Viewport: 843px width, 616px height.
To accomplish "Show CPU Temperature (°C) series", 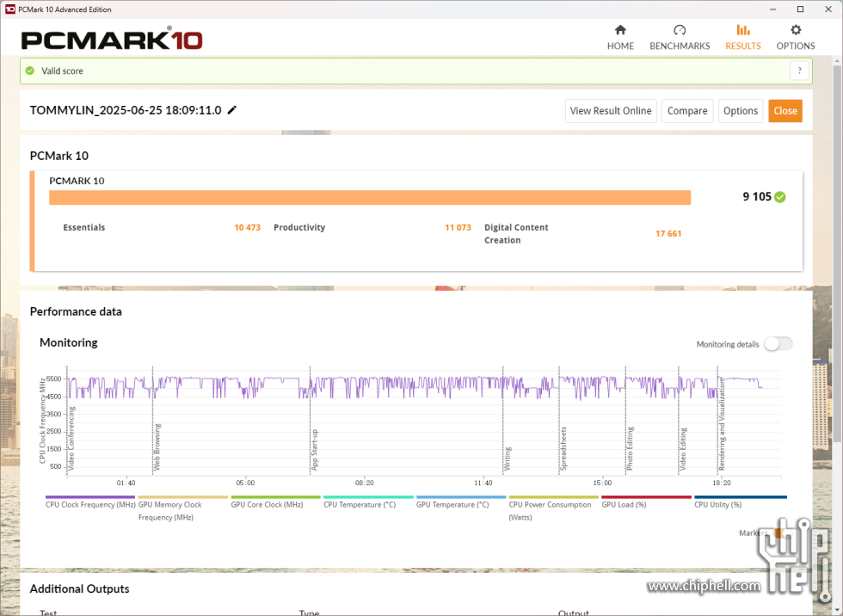I will pos(368,503).
